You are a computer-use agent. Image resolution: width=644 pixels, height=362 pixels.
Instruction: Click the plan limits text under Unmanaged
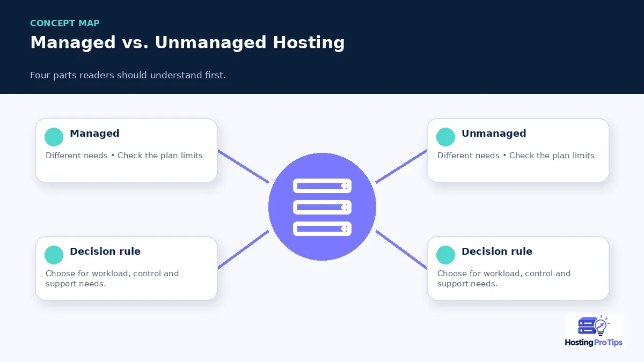(x=516, y=156)
